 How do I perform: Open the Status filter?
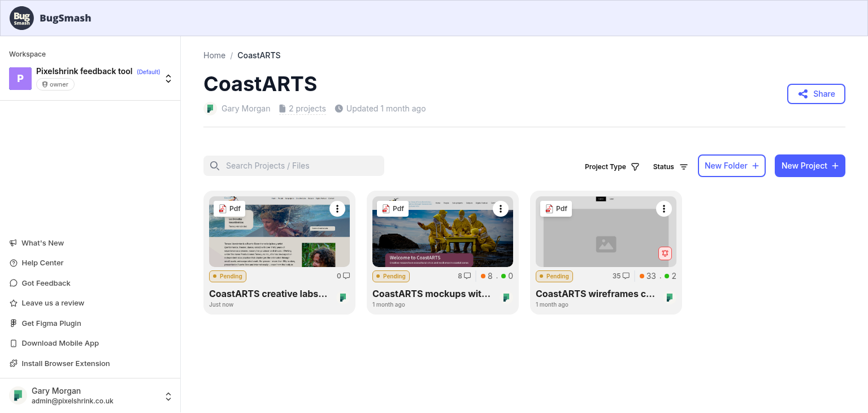pos(670,167)
